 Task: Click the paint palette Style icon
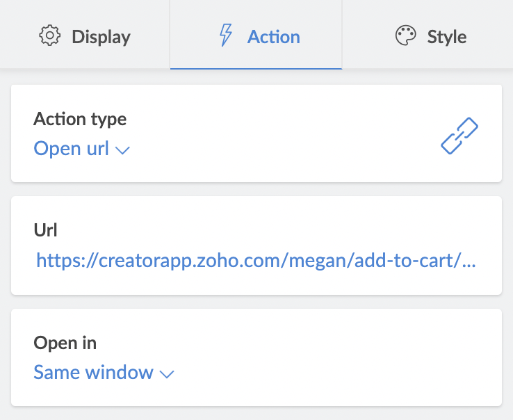click(x=406, y=35)
